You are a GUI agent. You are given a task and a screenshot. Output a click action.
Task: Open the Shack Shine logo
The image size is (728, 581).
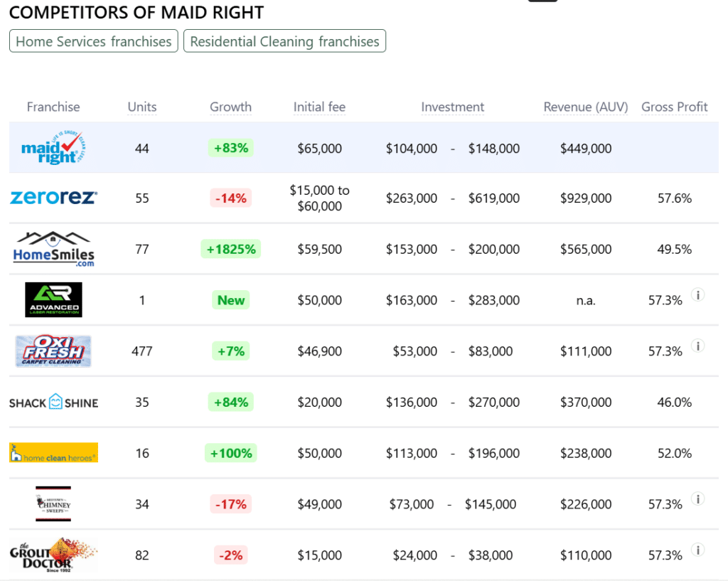click(x=53, y=403)
